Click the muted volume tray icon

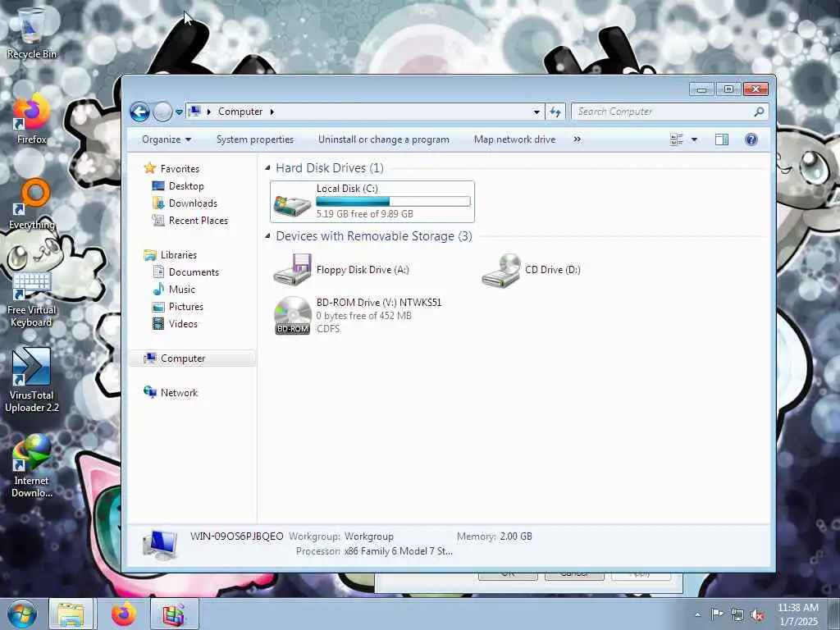[x=757, y=614]
